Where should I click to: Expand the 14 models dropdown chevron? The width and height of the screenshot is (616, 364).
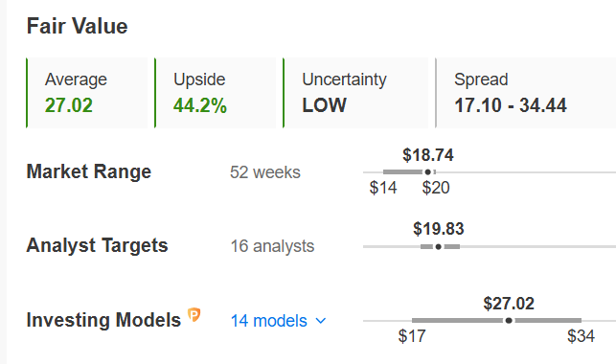tap(321, 321)
